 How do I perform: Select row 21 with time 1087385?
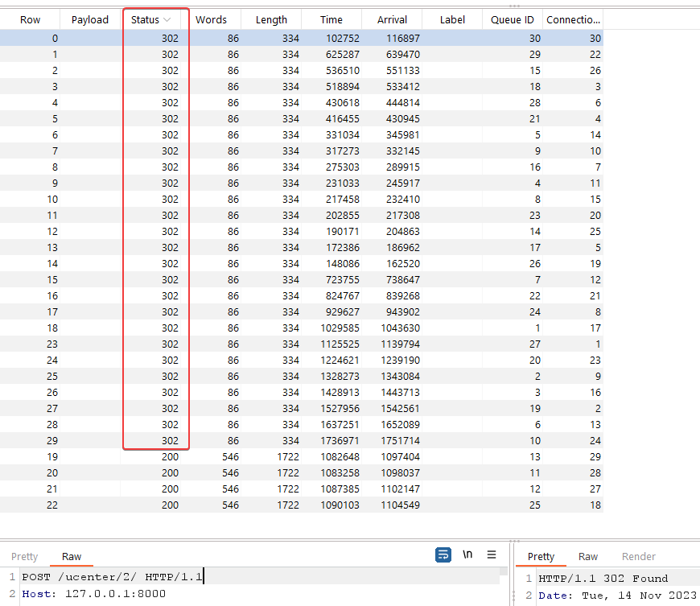(x=302, y=489)
